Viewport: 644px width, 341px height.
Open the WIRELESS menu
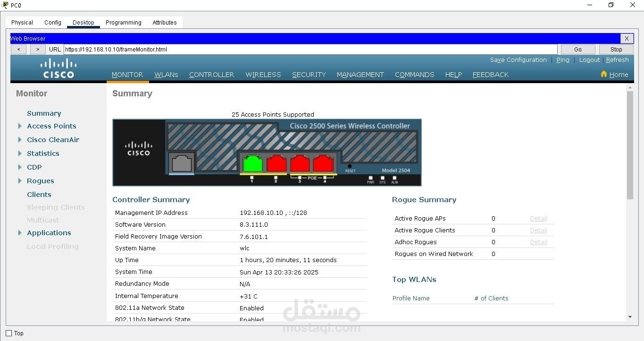tap(263, 75)
